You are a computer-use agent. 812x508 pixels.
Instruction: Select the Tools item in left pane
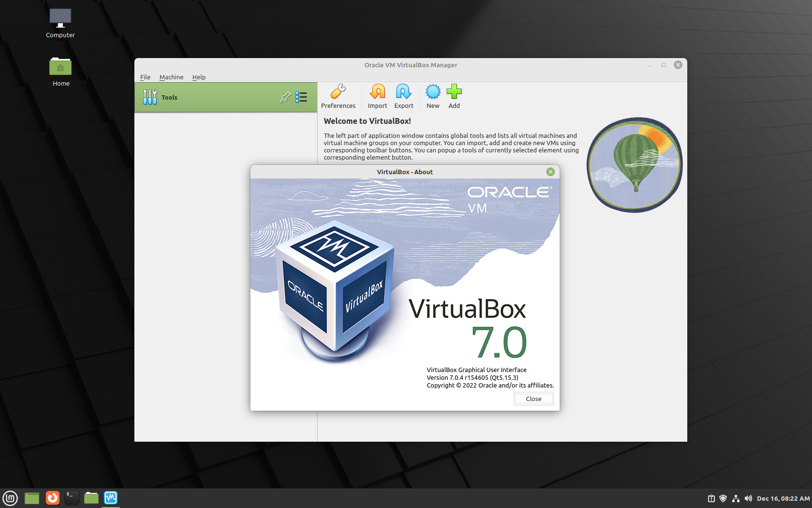point(226,97)
